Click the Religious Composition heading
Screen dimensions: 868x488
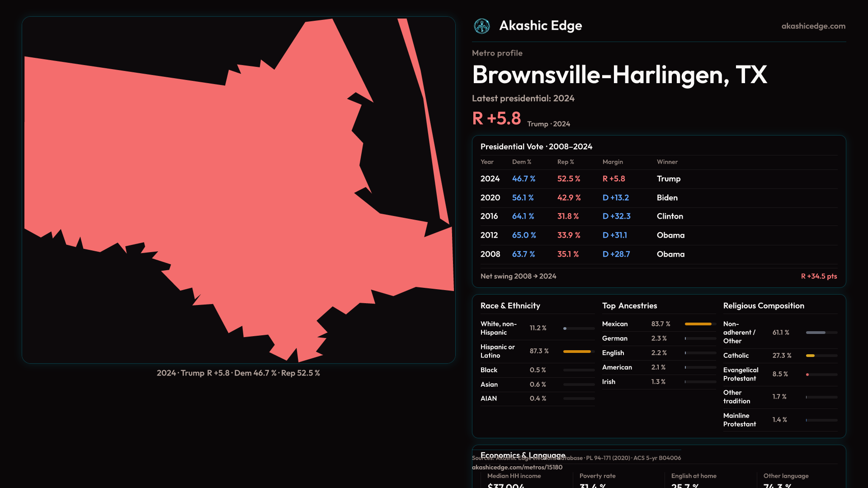(763, 306)
